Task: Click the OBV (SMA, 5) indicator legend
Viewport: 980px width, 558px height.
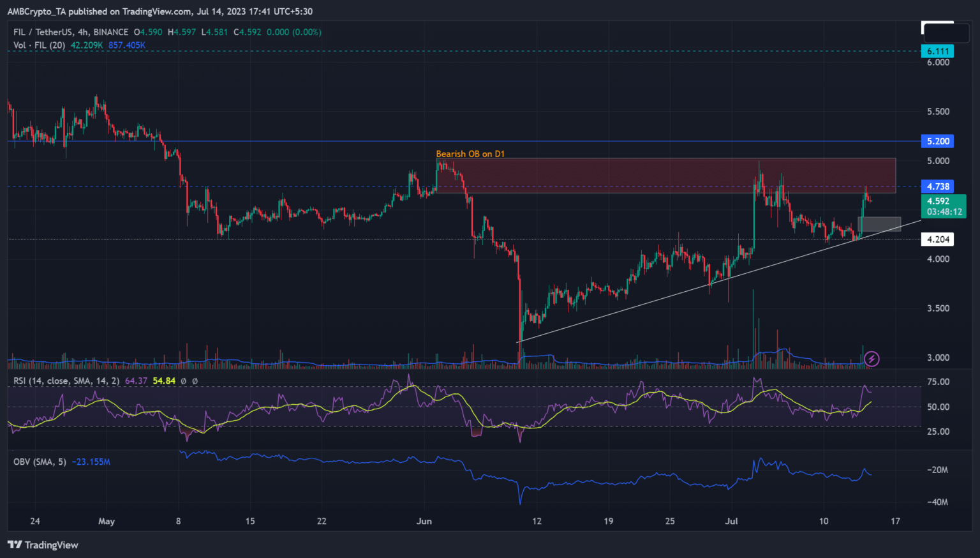Action: (40, 462)
